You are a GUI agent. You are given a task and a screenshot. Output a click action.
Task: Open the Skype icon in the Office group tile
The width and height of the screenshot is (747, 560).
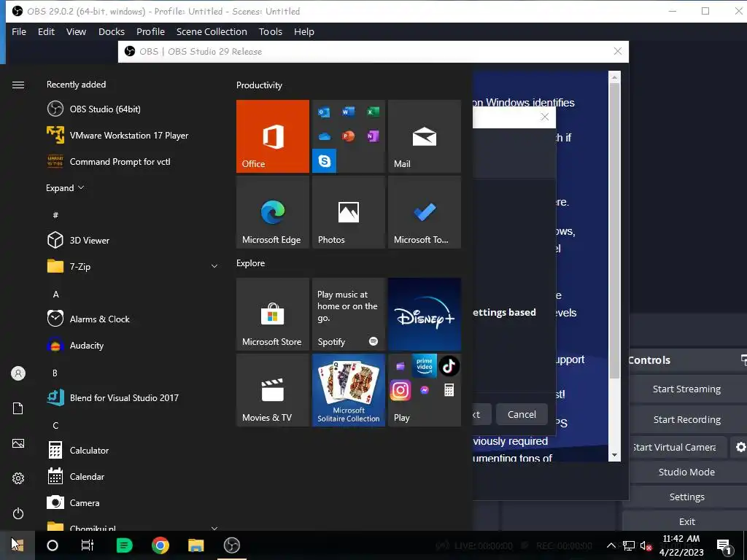click(325, 161)
